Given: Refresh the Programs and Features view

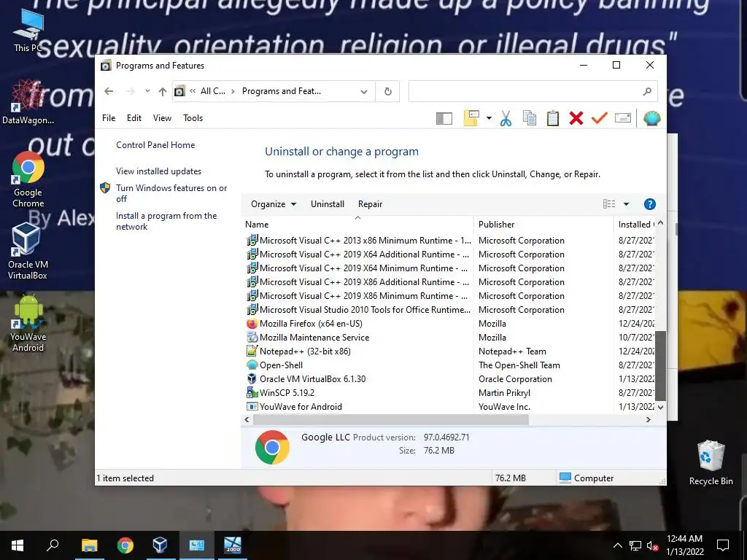Looking at the screenshot, I should click(x=388, y=91).
